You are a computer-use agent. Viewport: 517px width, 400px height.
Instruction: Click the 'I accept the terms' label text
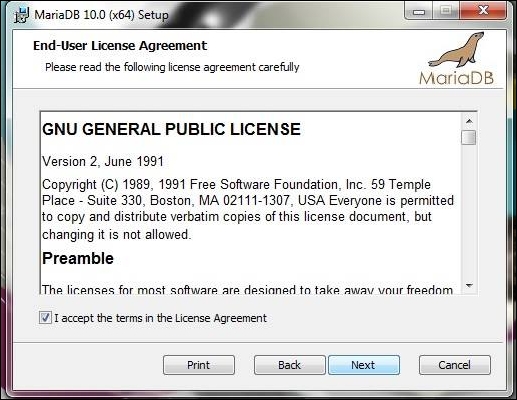160,318
